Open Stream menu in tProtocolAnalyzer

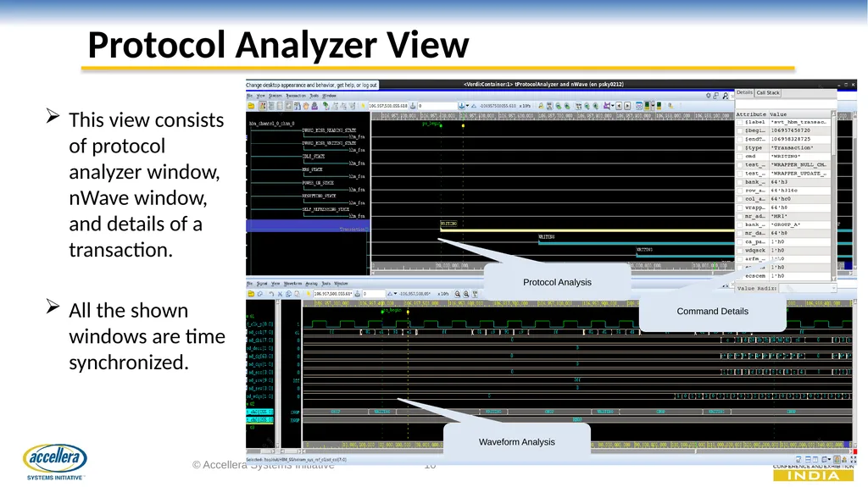[x=275, y=96]
